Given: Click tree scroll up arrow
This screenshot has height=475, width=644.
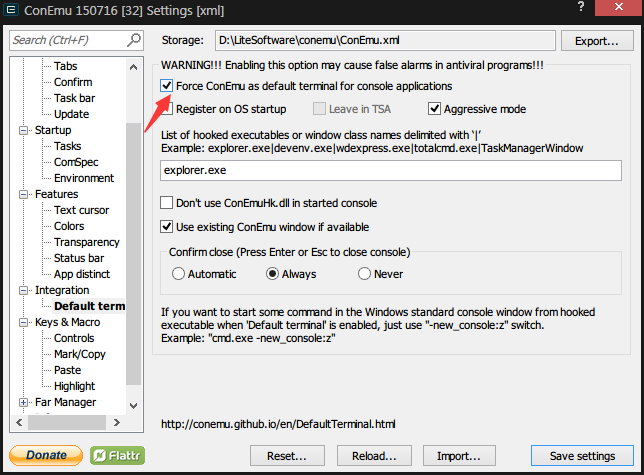Looking at the screenshot, I should pyautogui.click(x=133, y=67).
